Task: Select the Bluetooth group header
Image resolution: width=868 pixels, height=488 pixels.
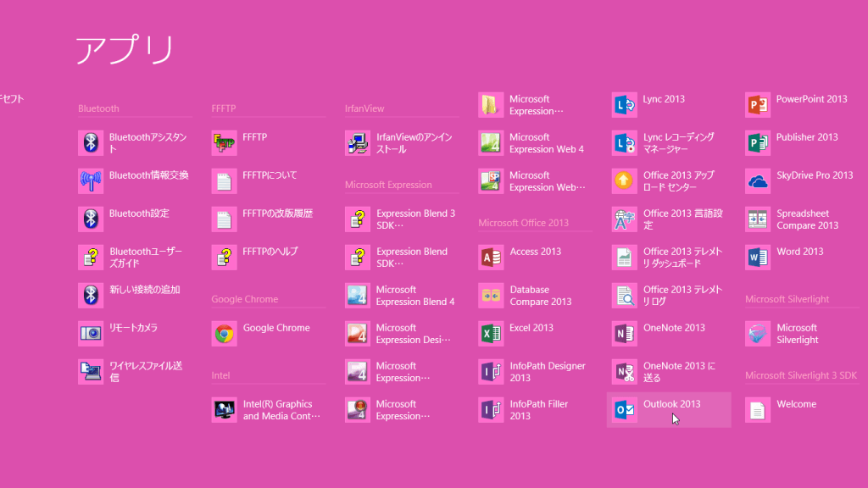Action: point(98,108)
